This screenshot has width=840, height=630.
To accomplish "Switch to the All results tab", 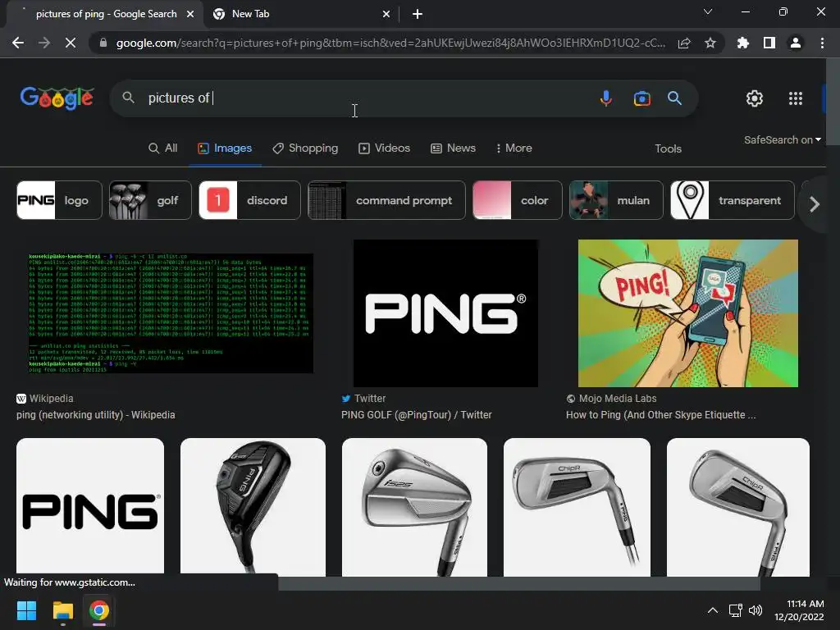I will pyautogui.click(x=163, y=148).
